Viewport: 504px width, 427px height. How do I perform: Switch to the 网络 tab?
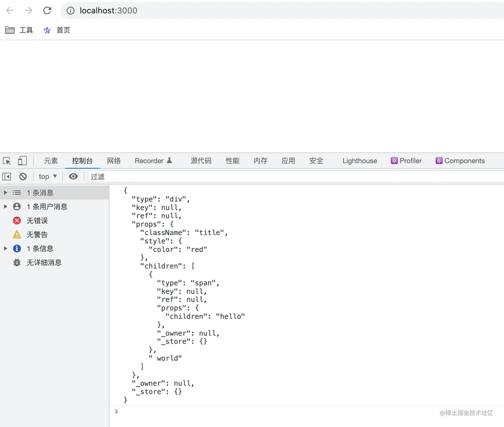[114, 161]
